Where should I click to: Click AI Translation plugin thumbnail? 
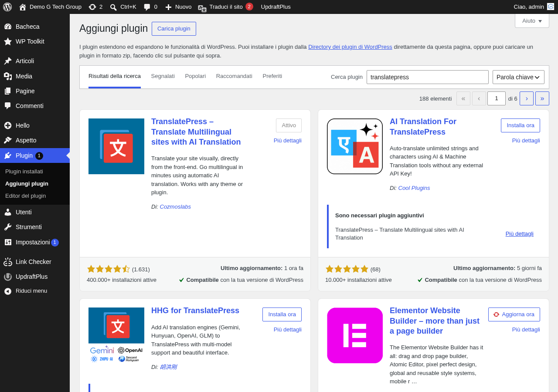point(355,146)
